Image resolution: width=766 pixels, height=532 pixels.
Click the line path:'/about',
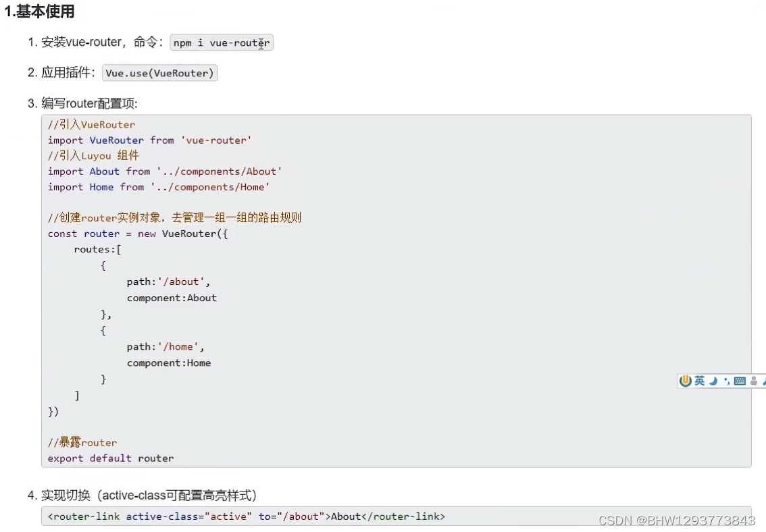pyautogui.click(x=169, y=282)
